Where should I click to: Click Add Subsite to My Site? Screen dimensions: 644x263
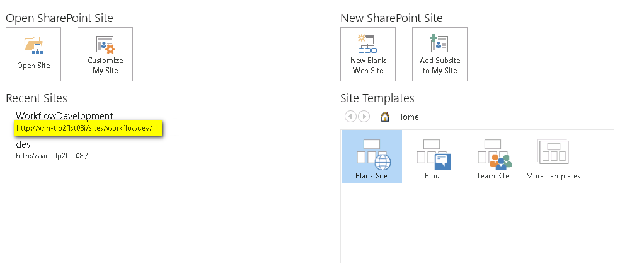(440, 54)
